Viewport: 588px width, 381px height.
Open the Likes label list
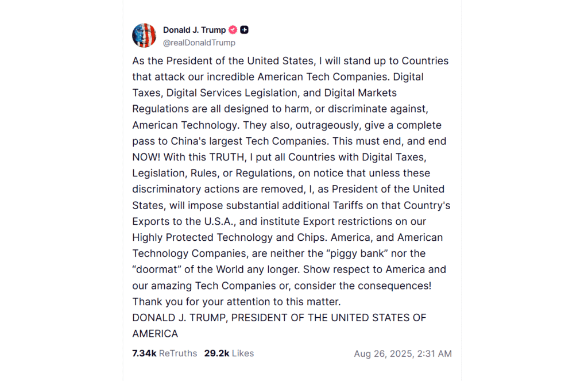(243, 353)
